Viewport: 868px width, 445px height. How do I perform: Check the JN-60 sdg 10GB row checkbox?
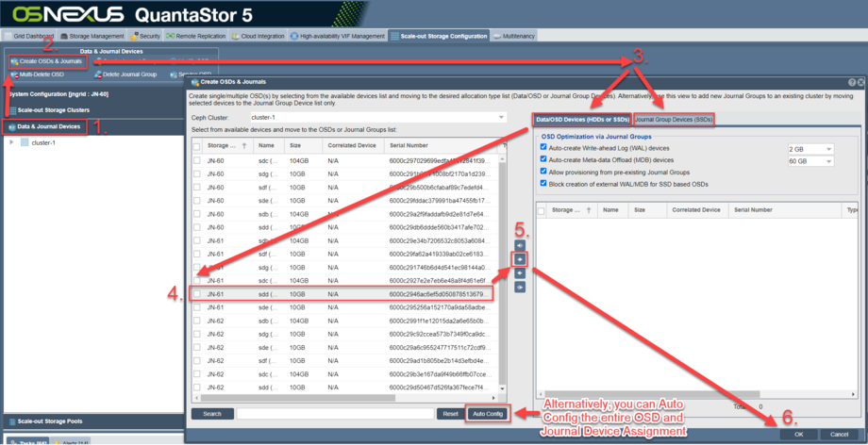196,173
